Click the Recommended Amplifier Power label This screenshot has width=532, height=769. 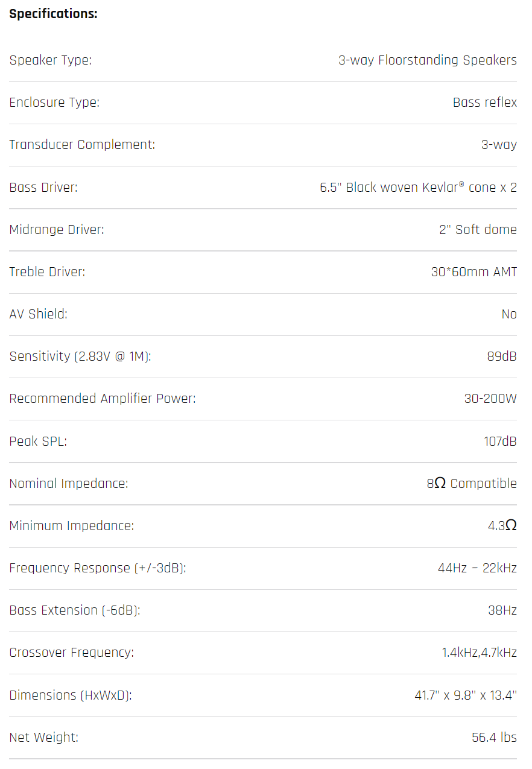click(103, 399)
